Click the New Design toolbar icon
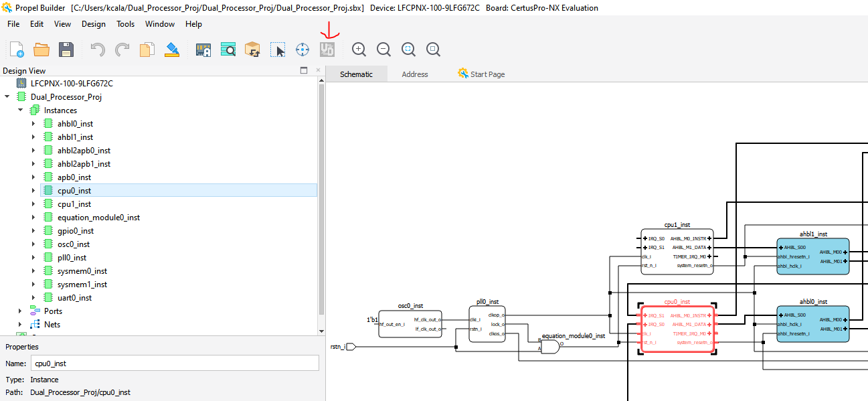This screenshot has width=868, height=401. pos(17,50)
